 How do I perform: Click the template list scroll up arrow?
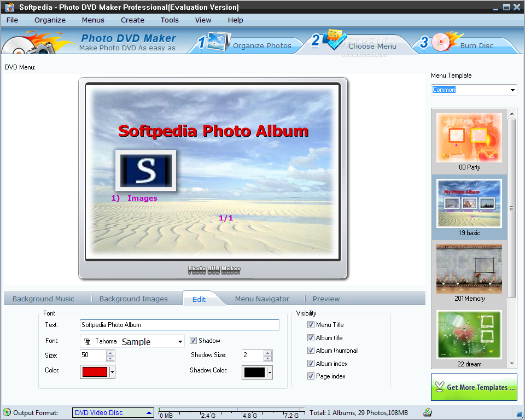pyautogui.click(x=512, y=114)
